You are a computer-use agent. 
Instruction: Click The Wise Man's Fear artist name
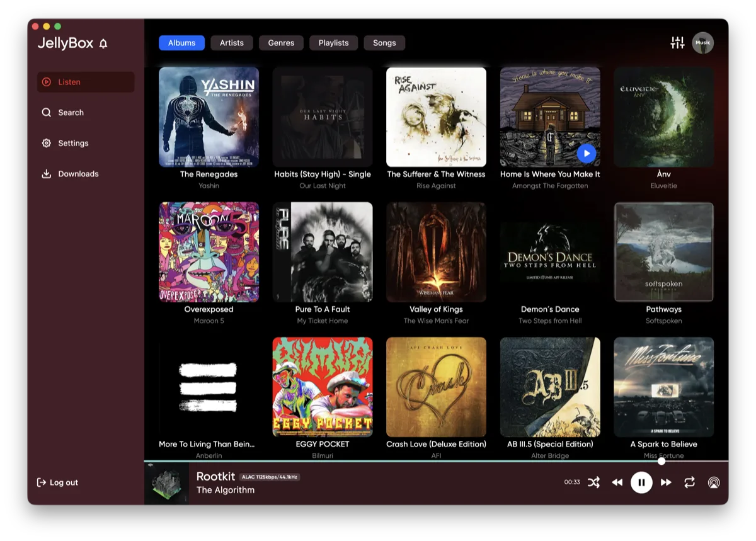[x=436, y=321]
